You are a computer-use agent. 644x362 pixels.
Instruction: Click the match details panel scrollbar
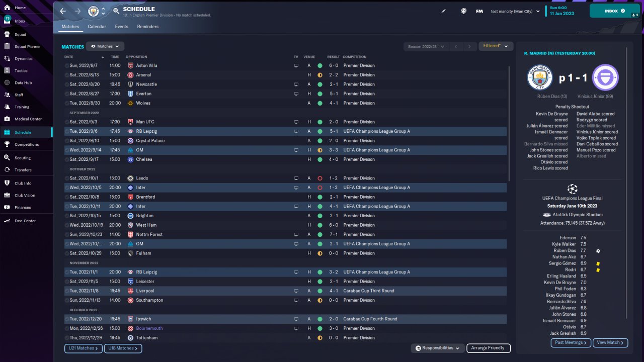(x=627, y=184)
